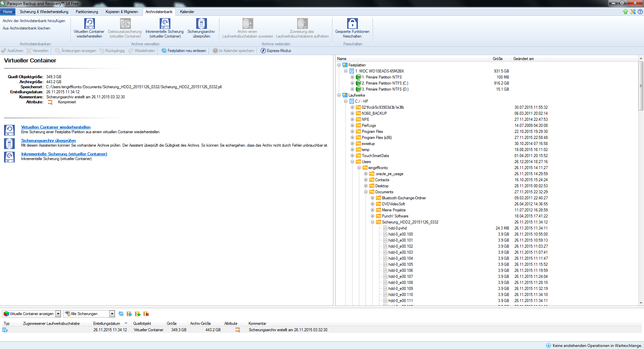Collapse the WDC WD10EADS-65M2BX disk node
The height and width of the screenshot is (349, 644).
pos(345,71)
